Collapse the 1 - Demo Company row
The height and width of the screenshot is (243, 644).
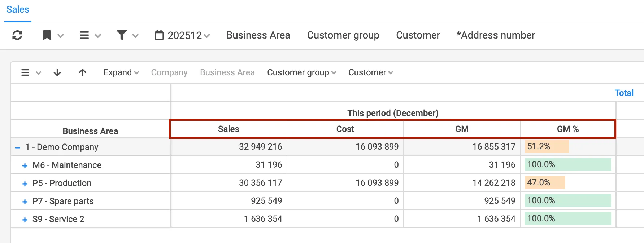[x=17, y=147]
